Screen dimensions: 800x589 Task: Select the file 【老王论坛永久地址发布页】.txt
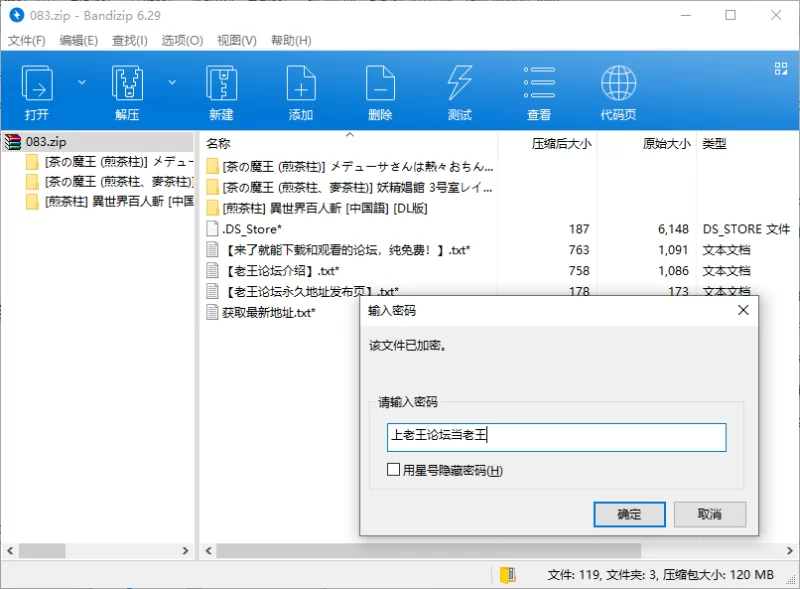click(x=311, y=291)
